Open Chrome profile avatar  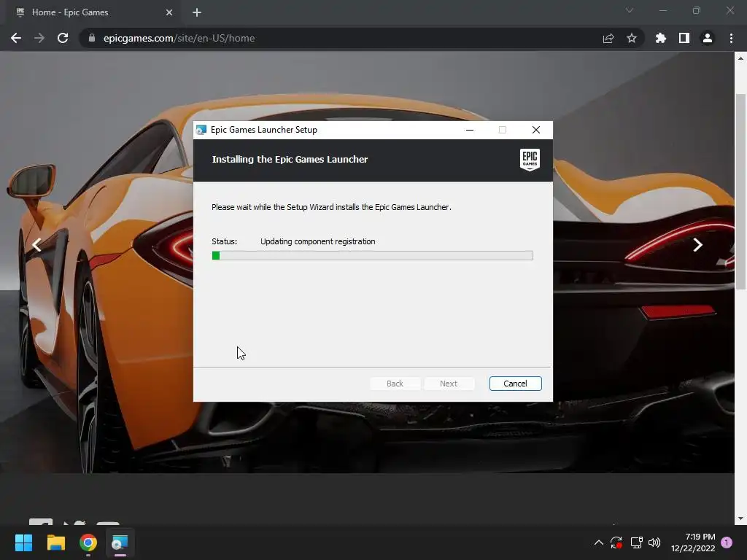click(708, 38)
